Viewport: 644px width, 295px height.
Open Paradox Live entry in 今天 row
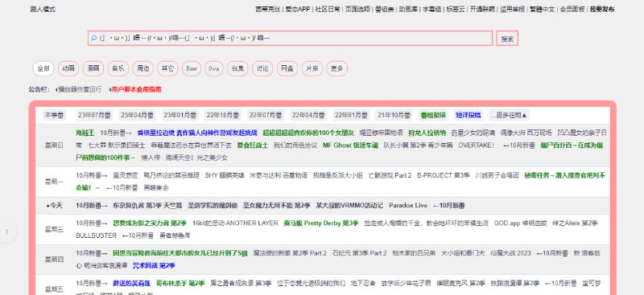click(x=408, y=205)
